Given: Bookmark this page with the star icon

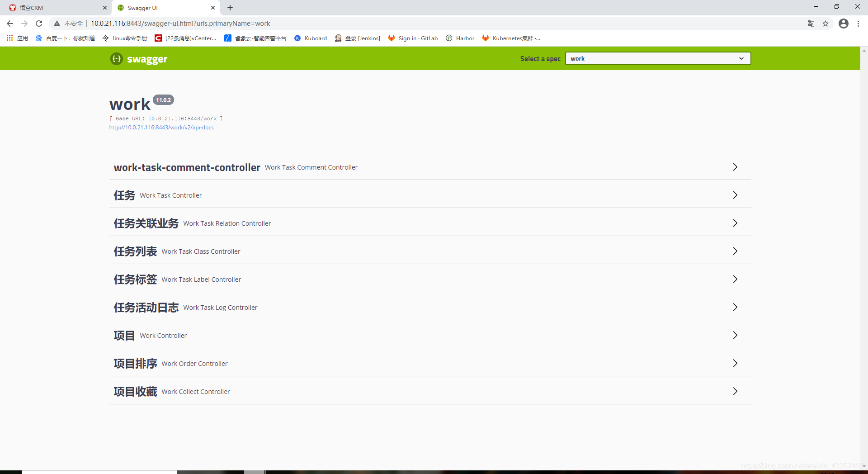Looking at the screenshot, I should (826, 24).
